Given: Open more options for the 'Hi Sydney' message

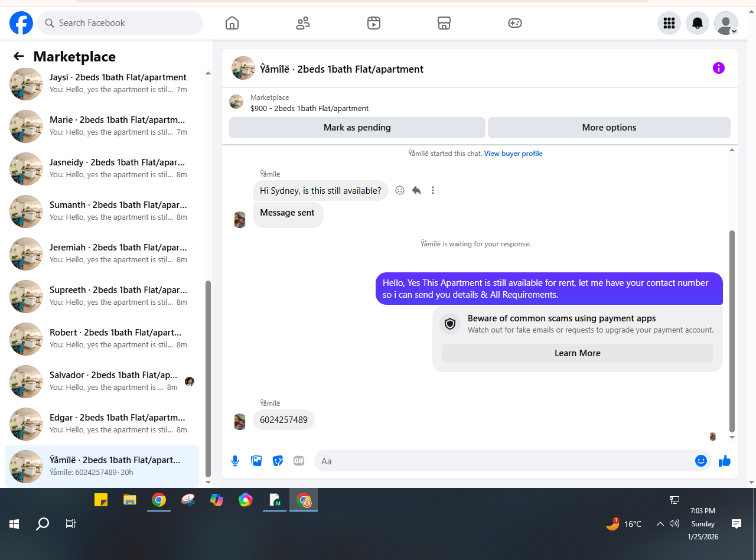Looking at the screenshot, I should (433, 190).
